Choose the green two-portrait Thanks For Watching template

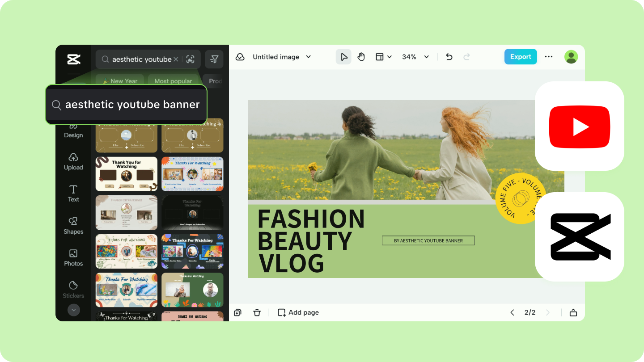tap(193, 290)
